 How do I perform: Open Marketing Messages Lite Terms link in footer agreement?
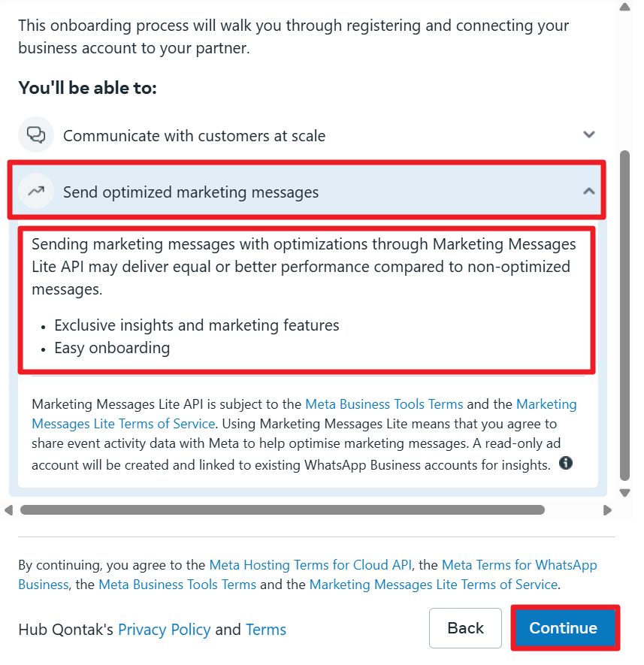[x=433, y=585]
